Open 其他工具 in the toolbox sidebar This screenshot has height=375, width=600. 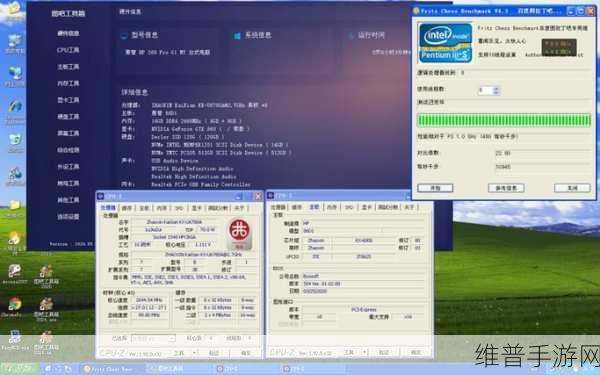click(68, 200)
